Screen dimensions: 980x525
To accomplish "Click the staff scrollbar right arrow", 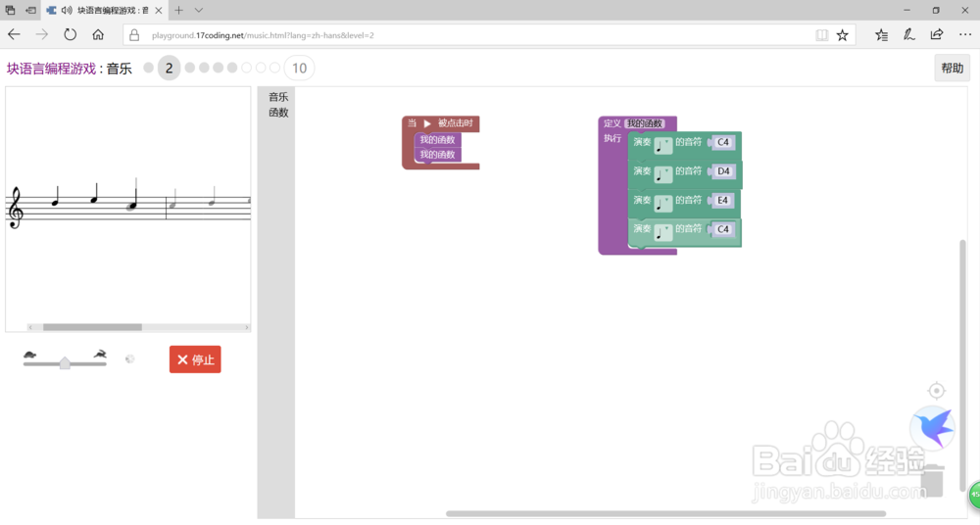I will point(247,327).
